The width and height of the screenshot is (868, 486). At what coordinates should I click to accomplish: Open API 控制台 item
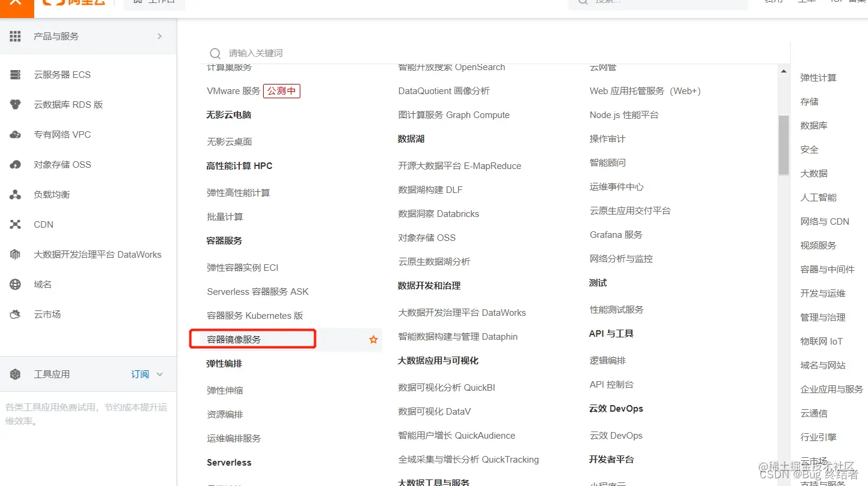click(611, 385)
